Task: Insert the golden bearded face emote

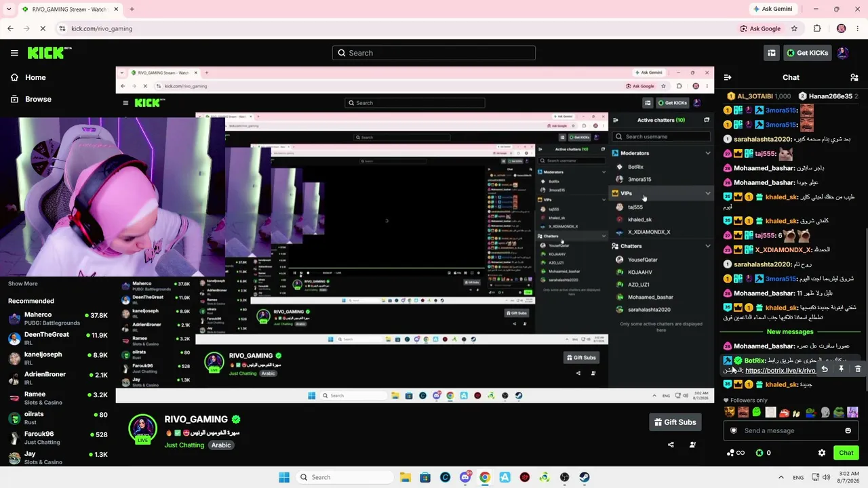Action: (x=730, y=412)
